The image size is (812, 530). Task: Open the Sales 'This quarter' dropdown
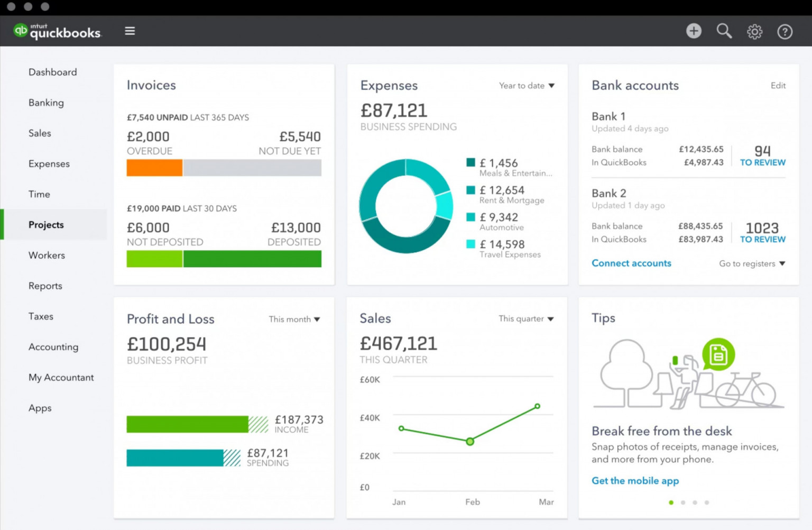(526, 318)
